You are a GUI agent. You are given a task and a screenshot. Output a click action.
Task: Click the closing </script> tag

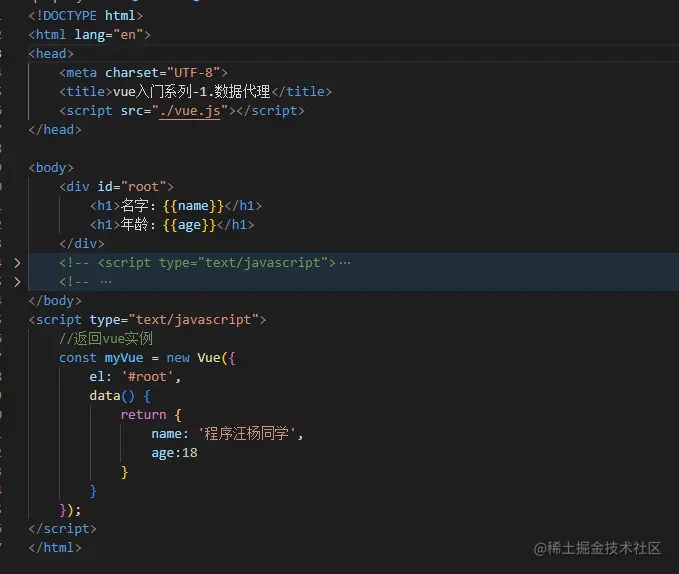[62, 529]
